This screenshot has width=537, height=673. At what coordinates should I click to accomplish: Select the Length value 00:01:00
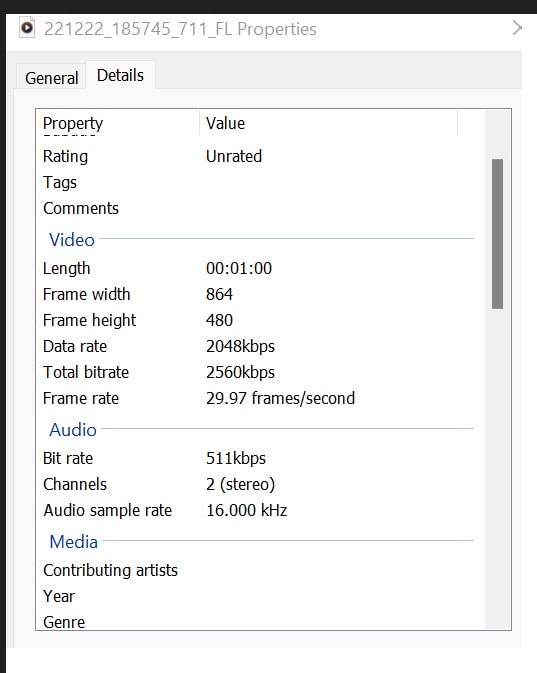tap(239, 268)
